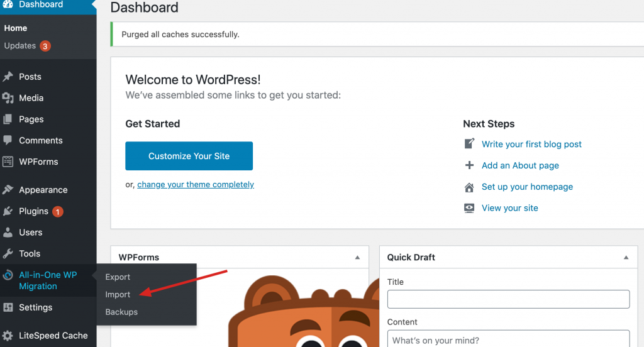Collapse the Quick Draft widget
This screenshot has height=347, width=644.
coord(626,257)
